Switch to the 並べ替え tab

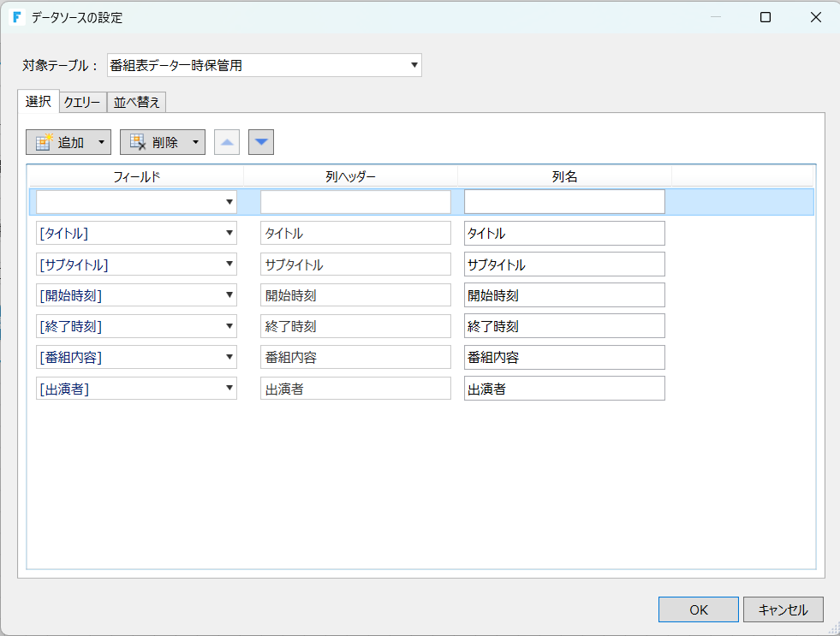click(x=137, y=103)
